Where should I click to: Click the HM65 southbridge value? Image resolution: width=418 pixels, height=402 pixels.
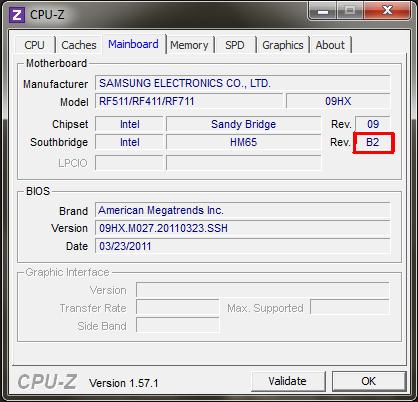click(x=243, y=142)
